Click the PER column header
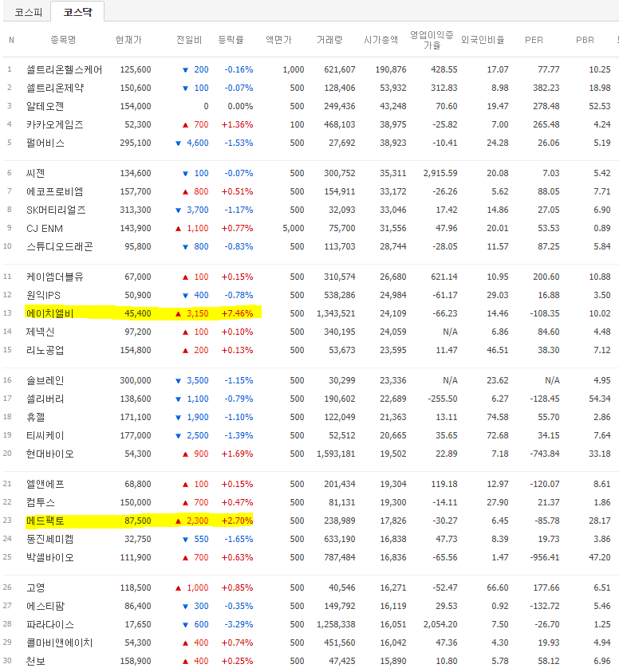 coord(534,40)
